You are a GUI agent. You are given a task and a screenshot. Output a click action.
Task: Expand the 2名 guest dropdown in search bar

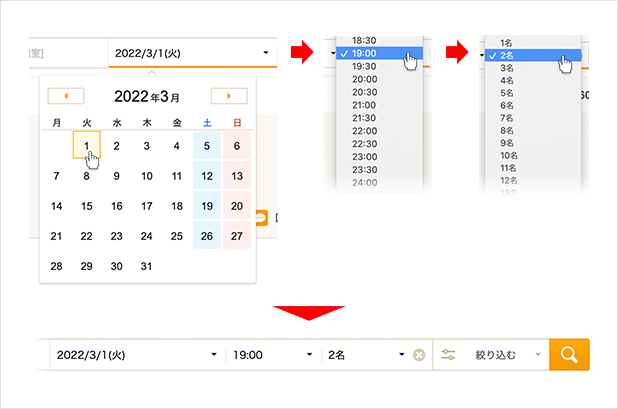tap(365, 355)
